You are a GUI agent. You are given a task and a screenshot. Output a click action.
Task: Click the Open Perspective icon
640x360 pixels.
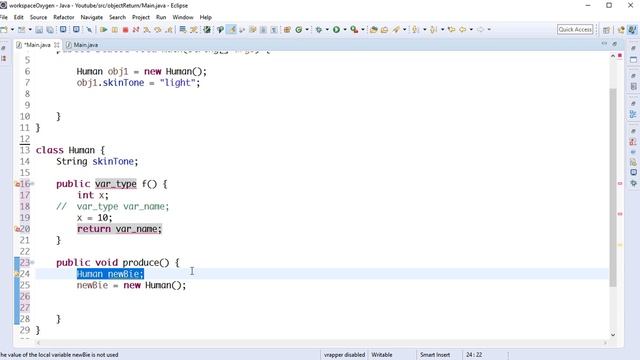pos(607,30)
